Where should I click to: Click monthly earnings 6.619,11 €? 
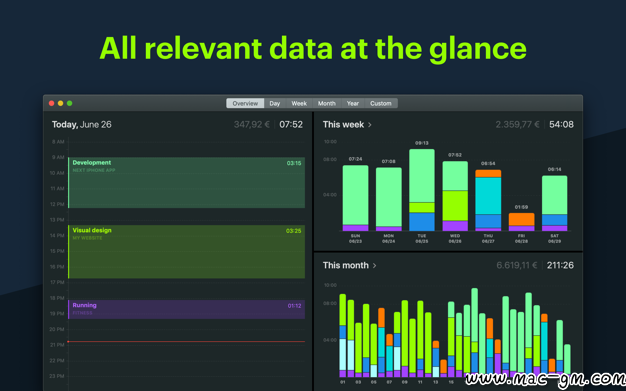click(x=517, y=266)
